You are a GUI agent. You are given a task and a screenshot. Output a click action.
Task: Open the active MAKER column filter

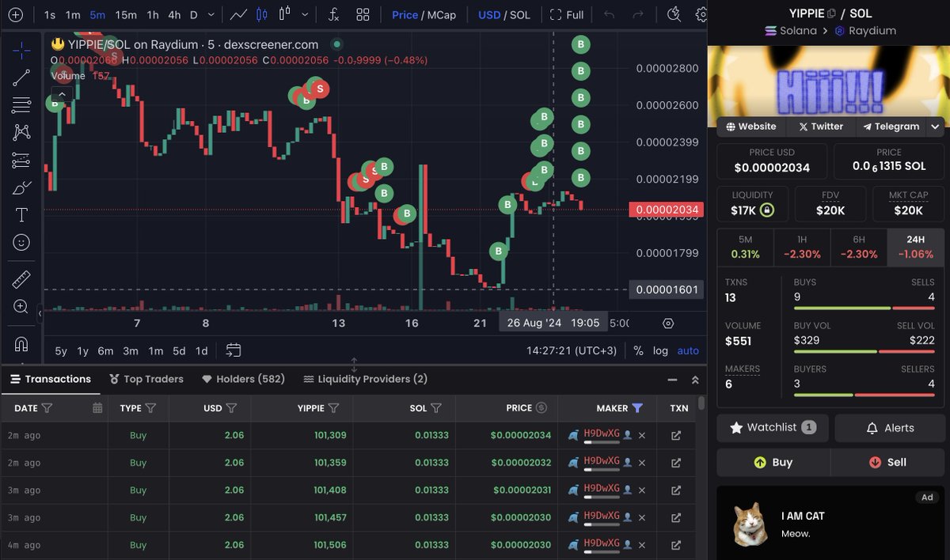(x=637, y=408)
